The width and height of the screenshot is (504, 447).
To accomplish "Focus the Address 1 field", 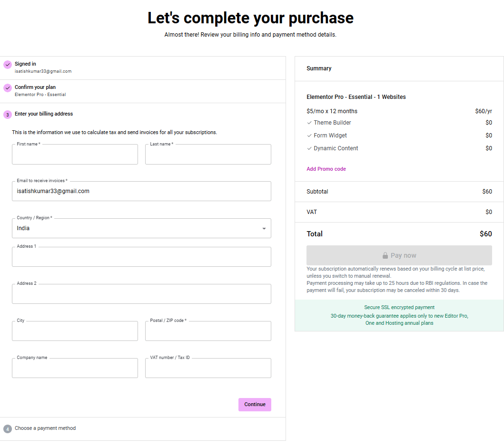I will click(141, 257).
